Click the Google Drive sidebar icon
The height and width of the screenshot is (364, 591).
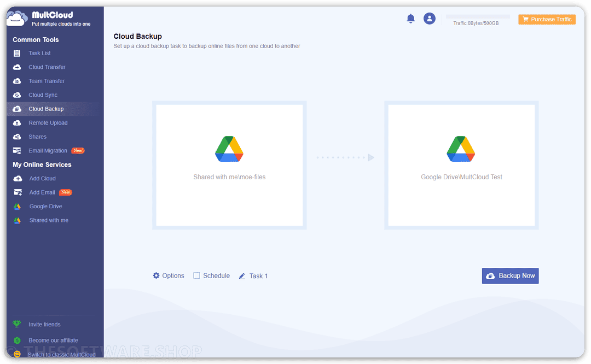pos(18,206)
